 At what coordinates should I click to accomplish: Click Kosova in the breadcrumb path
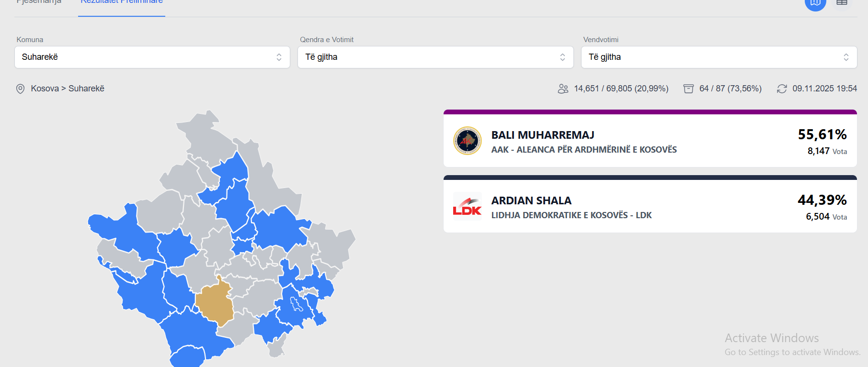45,89
